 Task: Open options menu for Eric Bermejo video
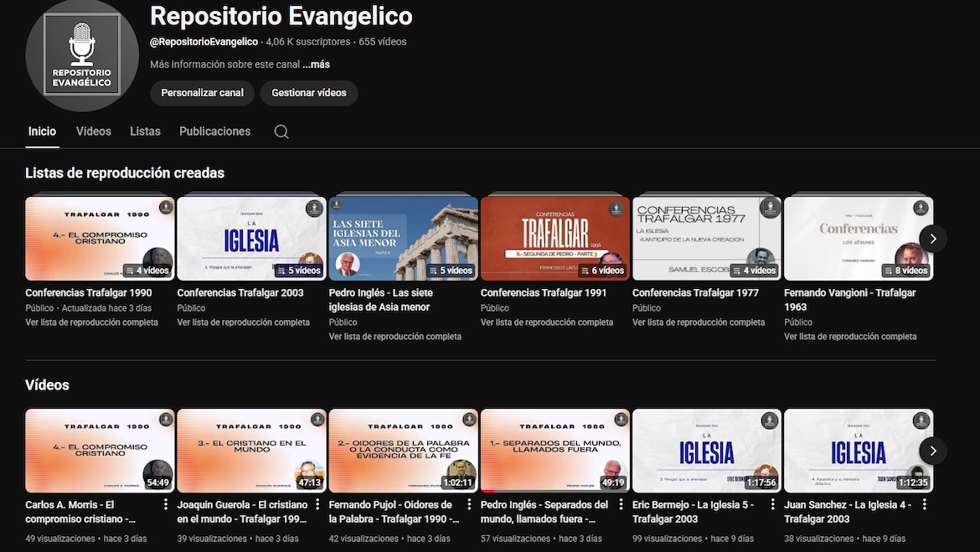point(772,504)
